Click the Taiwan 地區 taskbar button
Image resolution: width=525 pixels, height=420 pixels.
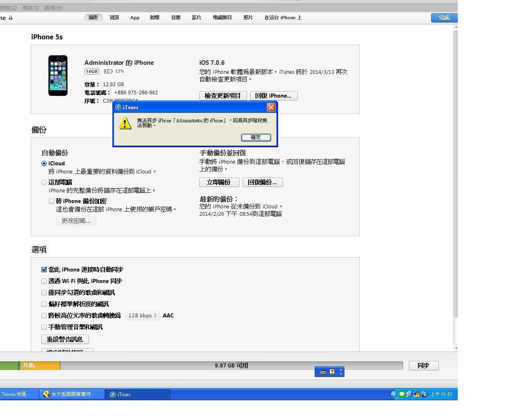point(18,394)
